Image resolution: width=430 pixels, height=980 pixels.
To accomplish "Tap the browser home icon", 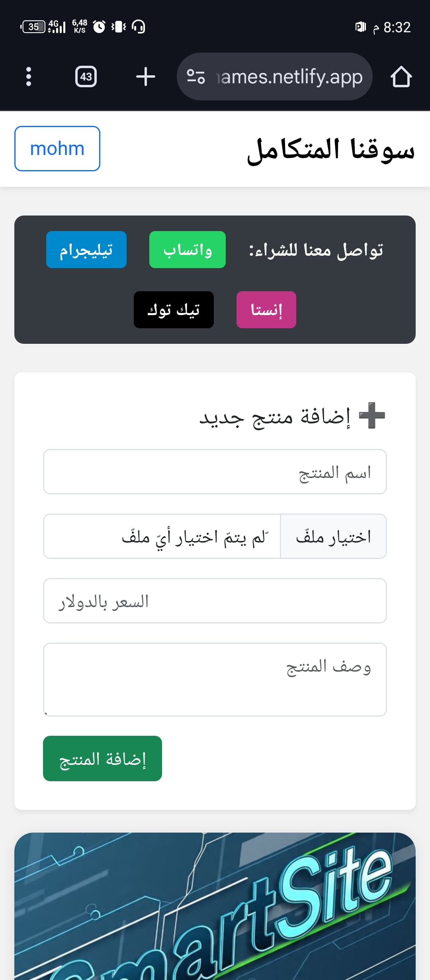I will pos(401,76).
